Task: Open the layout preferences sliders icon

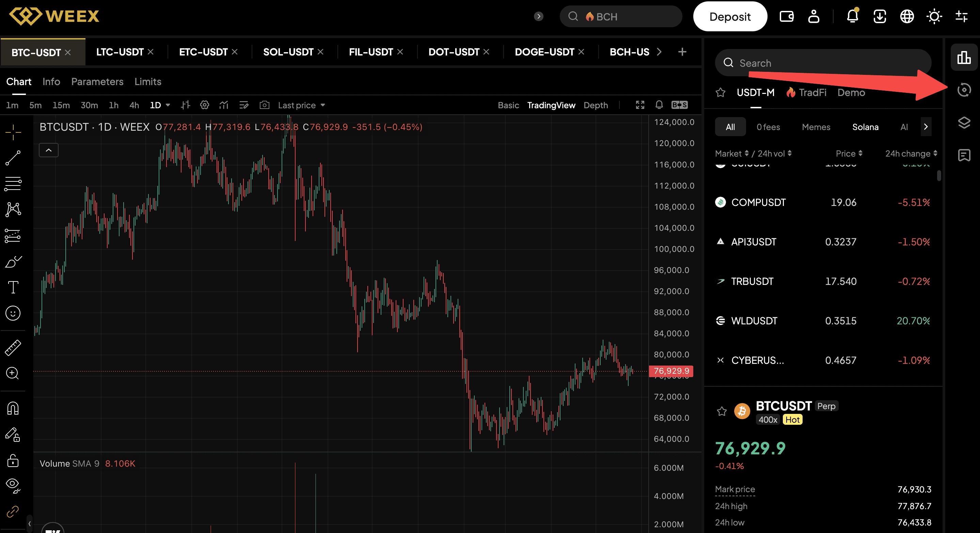Action: point(962,16)
